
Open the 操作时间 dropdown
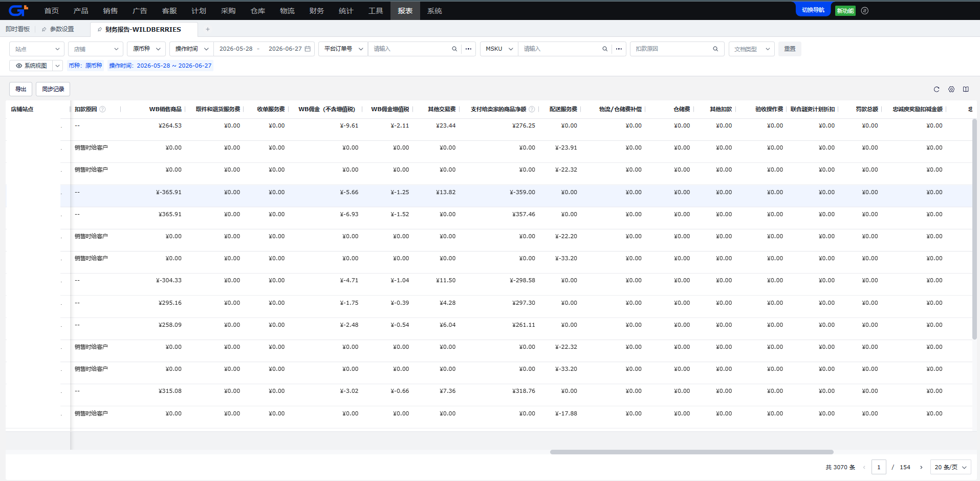[x=191, y=49]
